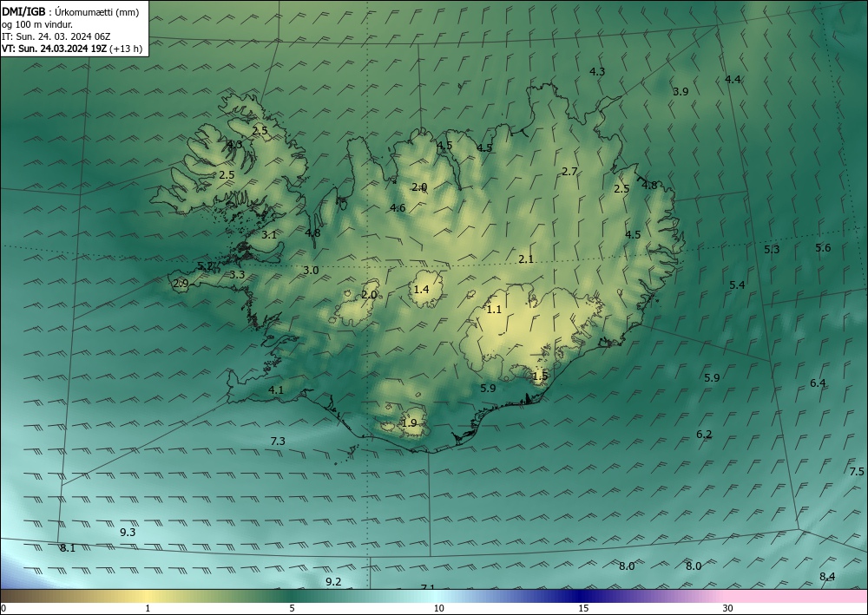Click the 4.6 value in north Iceland
868x615 pixels.
398,208
